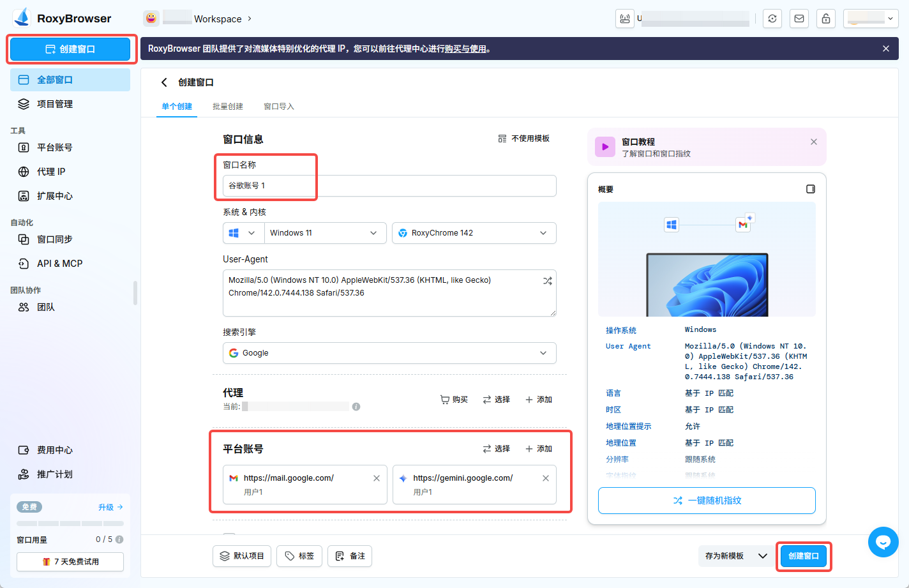909x588 pixels.
Task: Open the mail notifications icon
Action: tap(799, 19)
